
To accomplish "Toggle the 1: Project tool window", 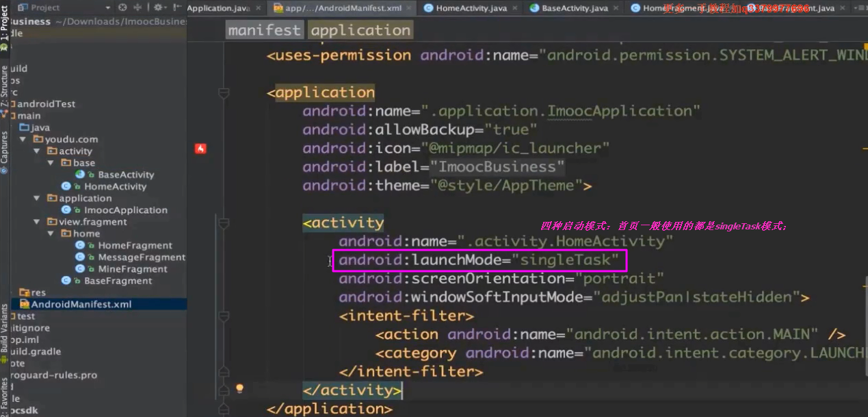I will coord(5,29).
